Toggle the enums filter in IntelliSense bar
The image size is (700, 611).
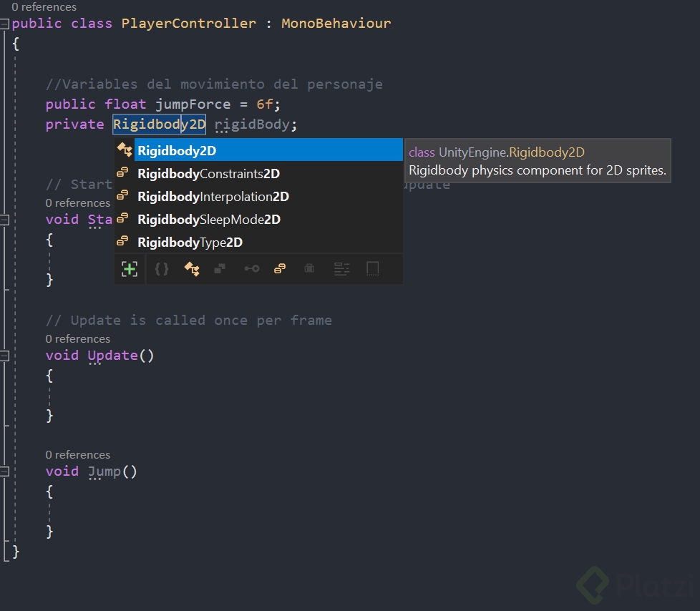coord(280,269)
